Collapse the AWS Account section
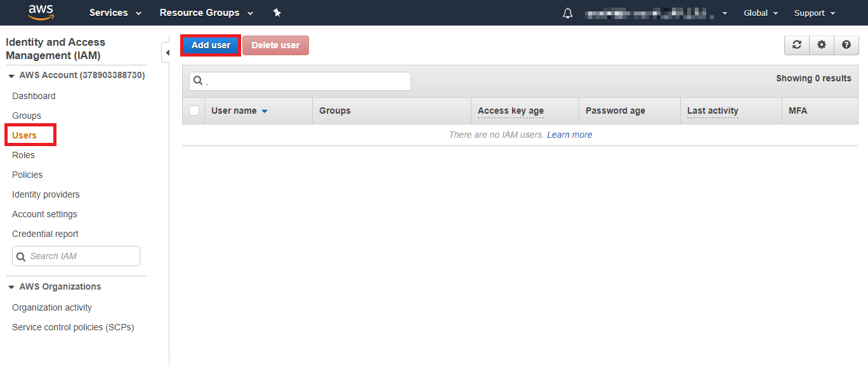Image resolution: width=868 pixels, height=383 pixels. click(11, 76)
